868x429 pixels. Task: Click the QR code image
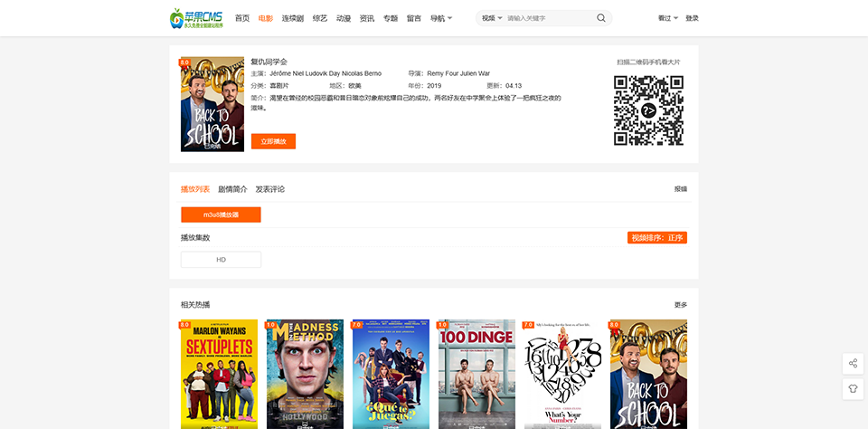pos(648,110)
